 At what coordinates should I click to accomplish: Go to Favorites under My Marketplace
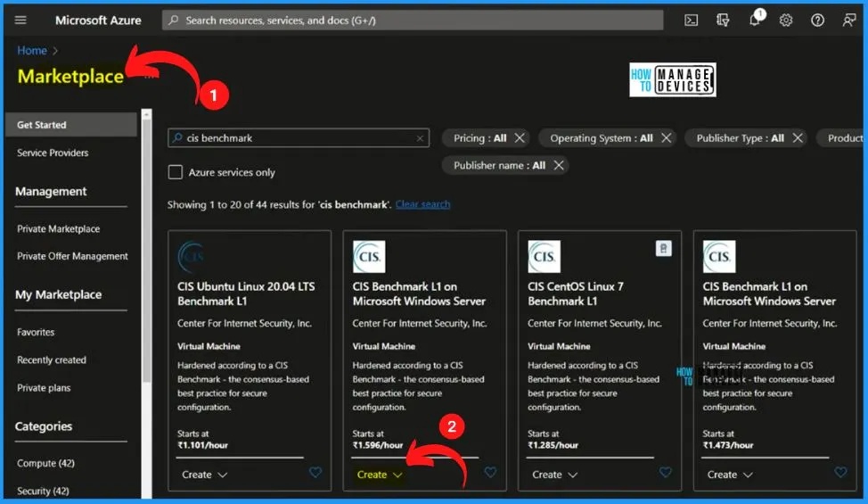point(36,333)
